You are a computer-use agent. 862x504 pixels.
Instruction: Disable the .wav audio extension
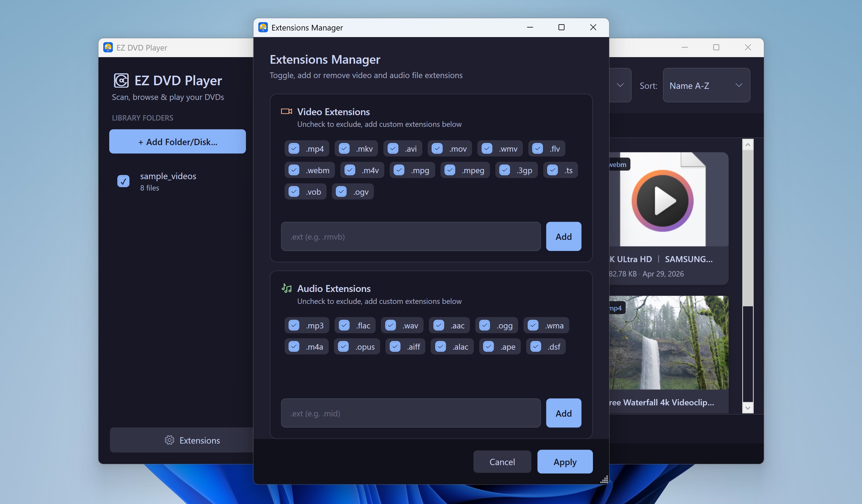pos(391,325)
